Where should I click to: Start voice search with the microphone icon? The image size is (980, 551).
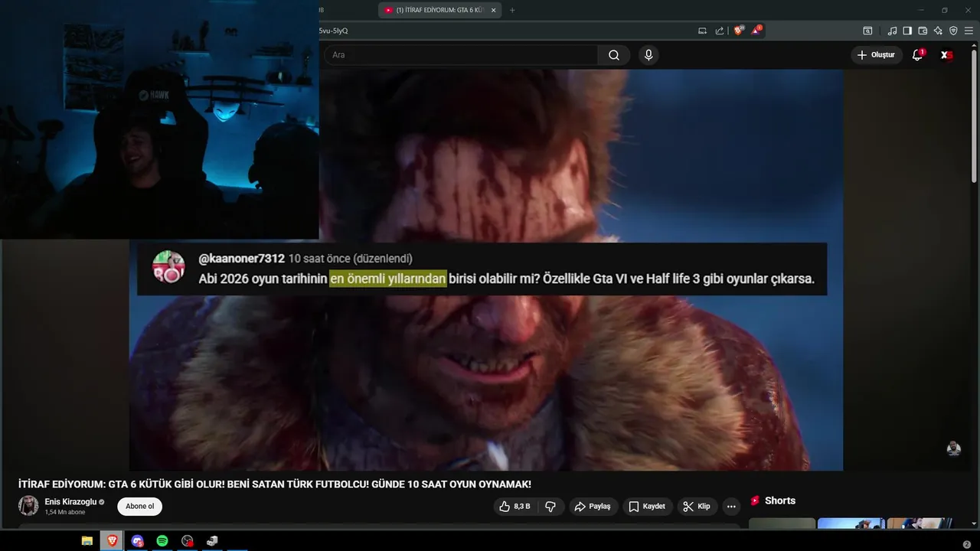point(648,55)
